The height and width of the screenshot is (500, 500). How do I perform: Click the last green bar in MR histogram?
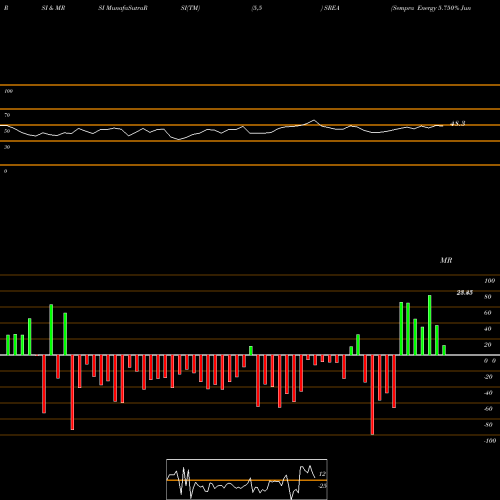click(x=444, y=350)
